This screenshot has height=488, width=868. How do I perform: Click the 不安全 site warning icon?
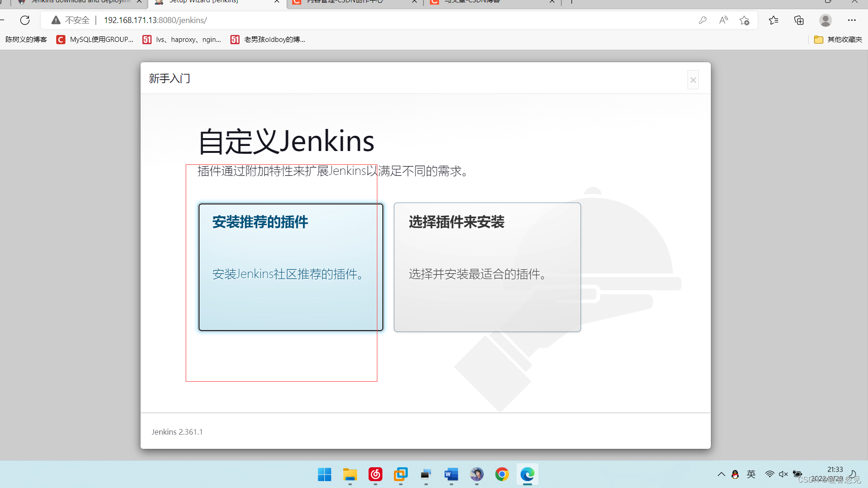(56, 20)
